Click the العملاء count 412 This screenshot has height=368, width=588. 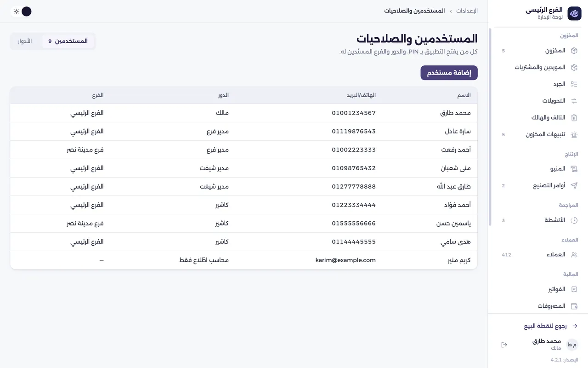(506, 255)
